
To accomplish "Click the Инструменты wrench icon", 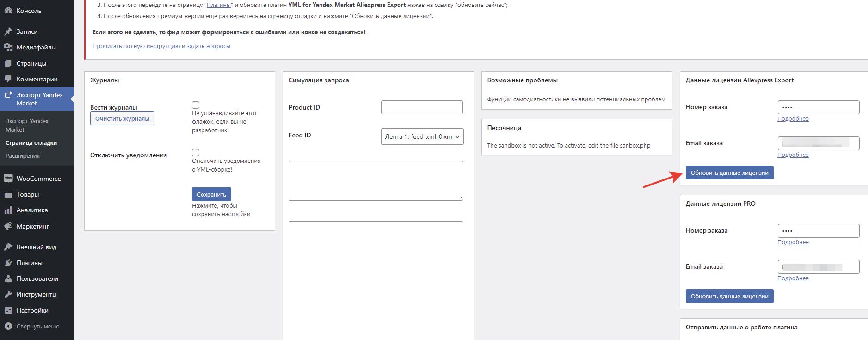I will click(x=8, y=295).
